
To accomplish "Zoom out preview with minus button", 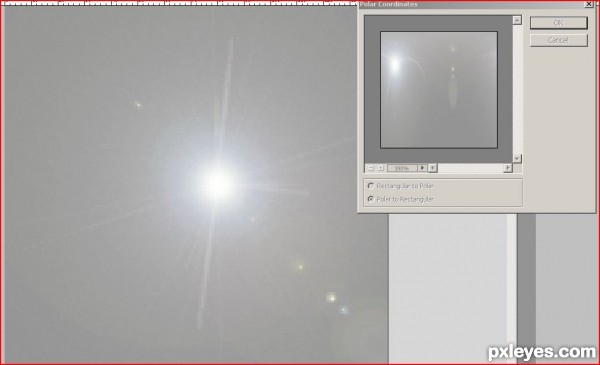I will coord(370,168).
